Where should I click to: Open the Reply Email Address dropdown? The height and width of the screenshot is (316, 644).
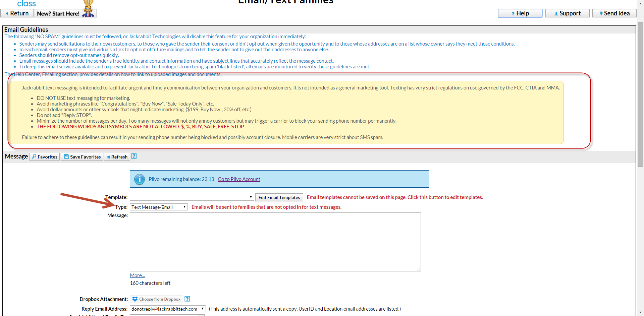tap(168, 309)
